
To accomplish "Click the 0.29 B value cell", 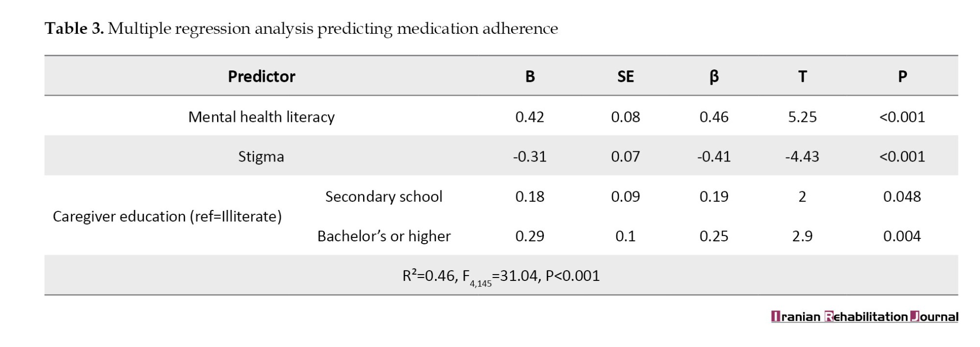I will point(530,236).
